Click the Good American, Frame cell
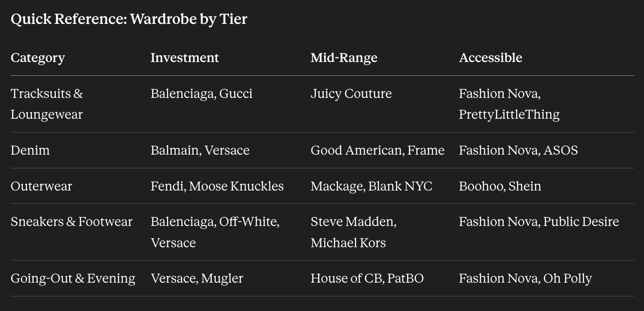The width and height of the screenshot is (644, 311). click(x=377, y=150)
